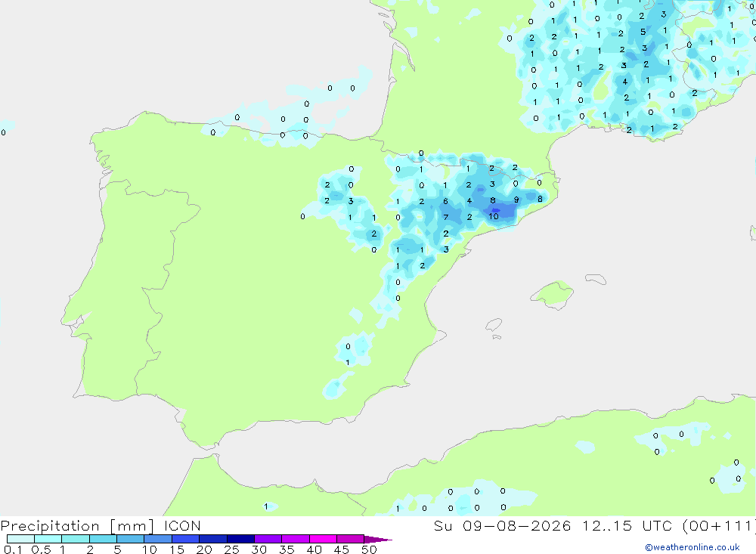This screenshot has width=756, height=554.
Task: Click the "9" precipitation value on map
Action: tap(516, 200)
